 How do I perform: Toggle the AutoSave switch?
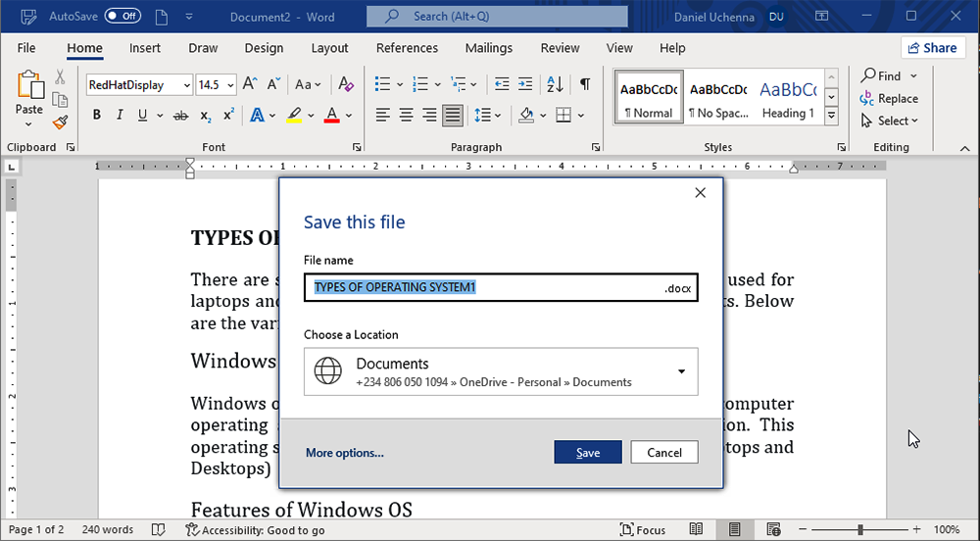[122, 17]
